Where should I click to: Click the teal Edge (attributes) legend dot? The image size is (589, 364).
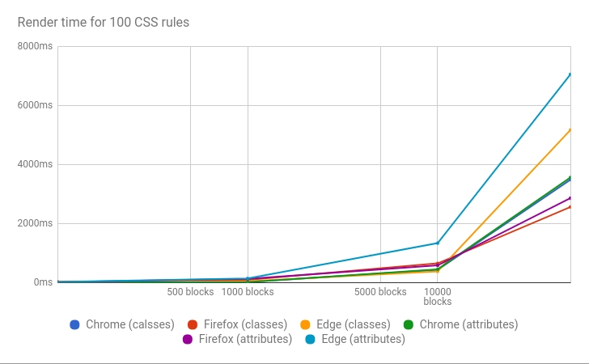(308, 339)
